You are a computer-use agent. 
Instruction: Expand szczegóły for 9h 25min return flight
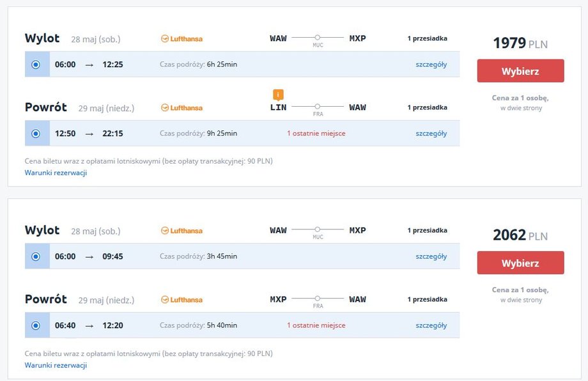pos(431,134)
